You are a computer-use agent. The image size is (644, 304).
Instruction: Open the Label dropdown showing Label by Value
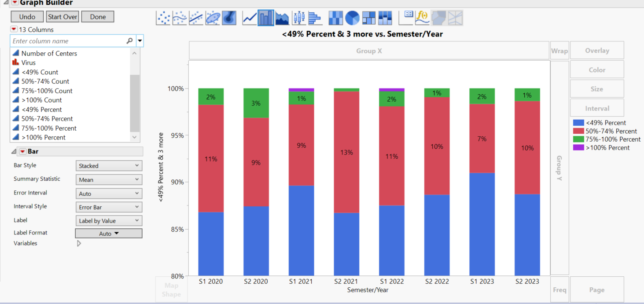109,220
